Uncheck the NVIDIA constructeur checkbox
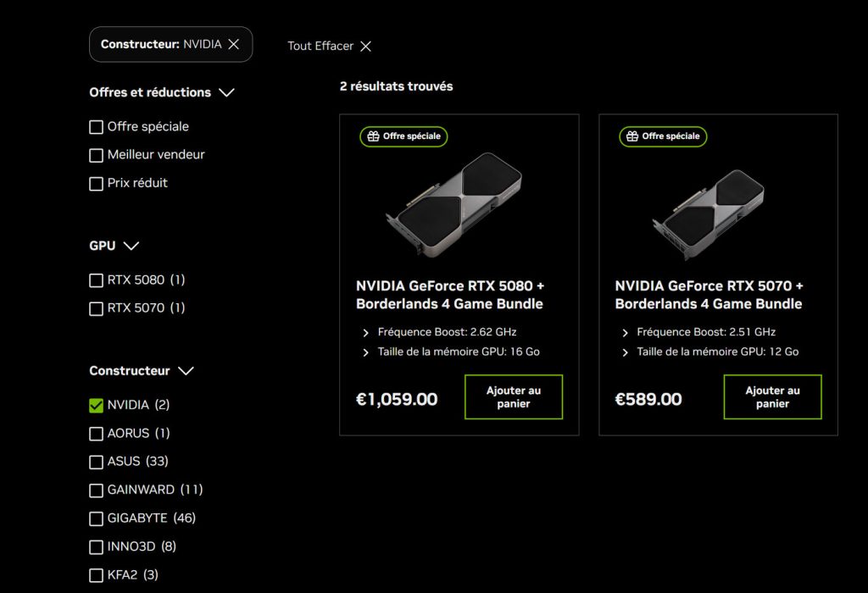The height and width of the screenshot is (593, 868). [96, 406]
